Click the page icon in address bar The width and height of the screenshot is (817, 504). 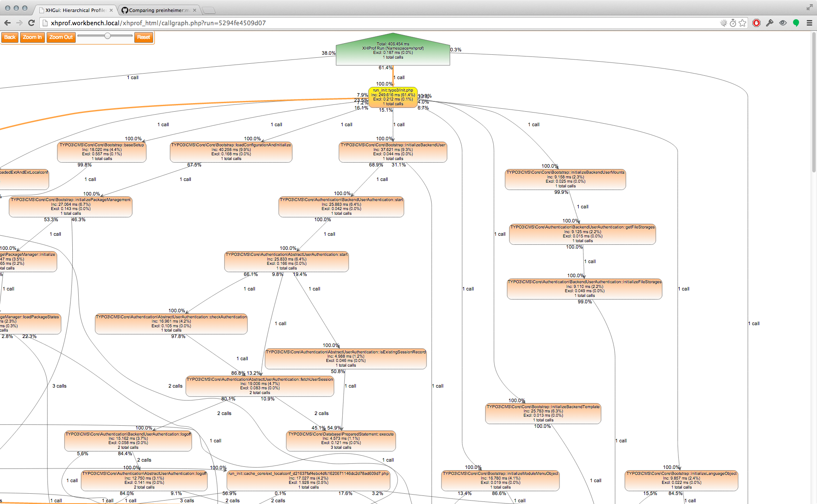point(45,23)
